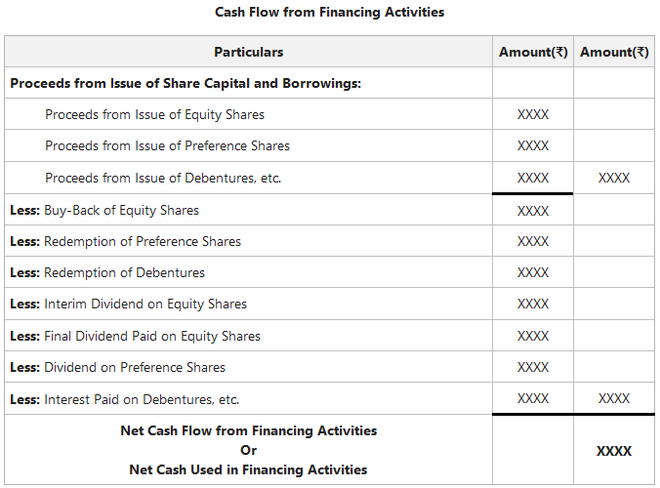The height and width of the screenshot is (488, 660).
Task: Click the second Amount(₹) column header
Action: coord(614,52)
